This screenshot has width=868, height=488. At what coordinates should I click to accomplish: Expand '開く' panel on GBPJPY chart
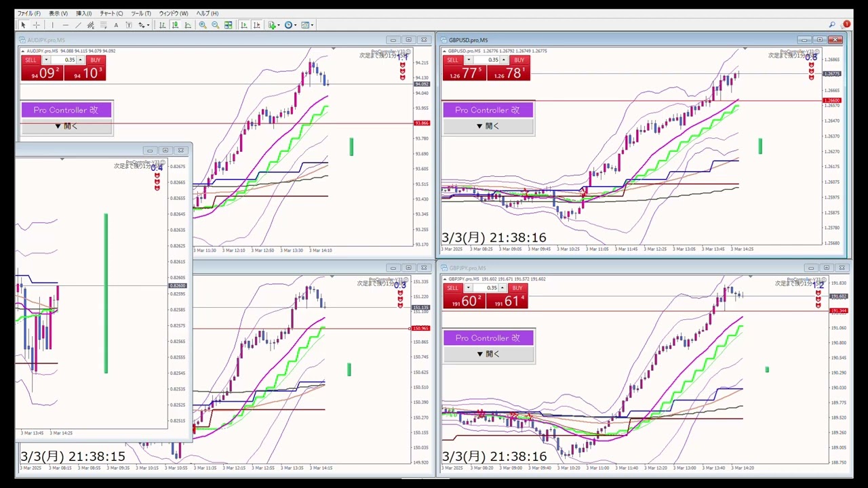tap(488, 354)
